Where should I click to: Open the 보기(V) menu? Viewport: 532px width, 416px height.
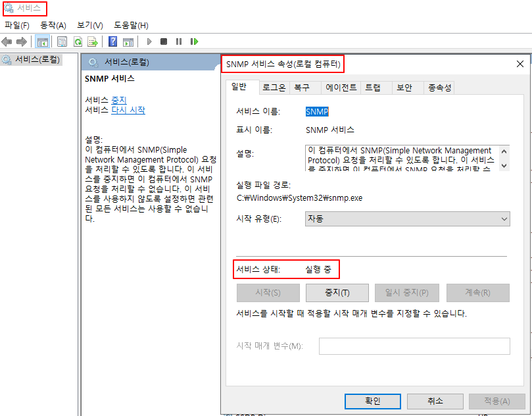click(89, 26)
